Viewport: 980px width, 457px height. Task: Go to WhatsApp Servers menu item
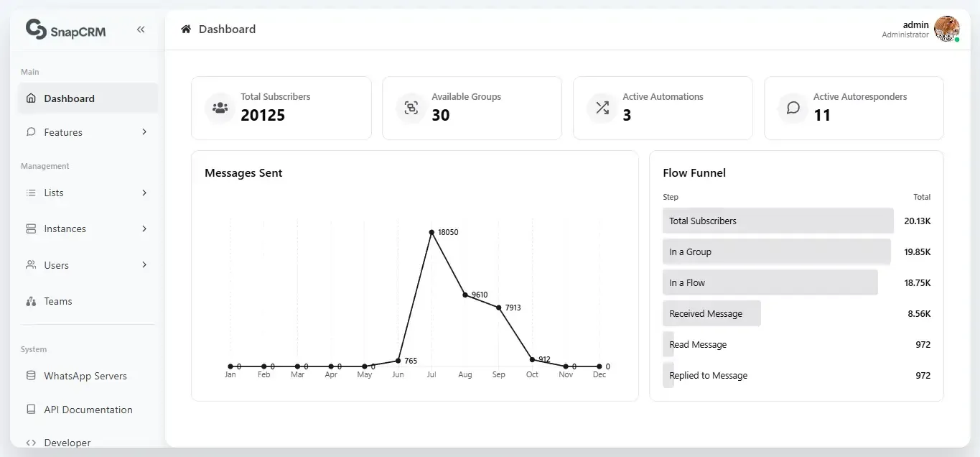pos(88,376)
